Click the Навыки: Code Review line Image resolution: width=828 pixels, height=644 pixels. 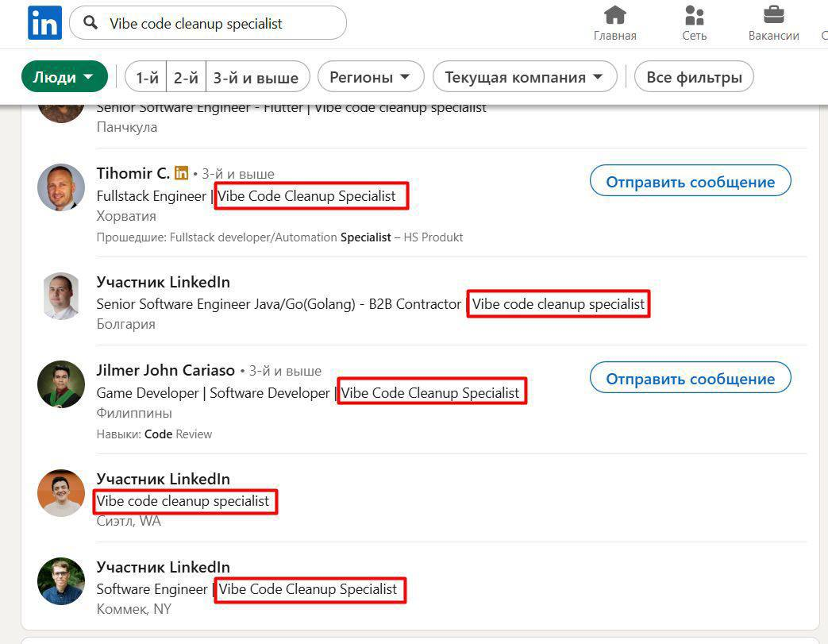154,434
